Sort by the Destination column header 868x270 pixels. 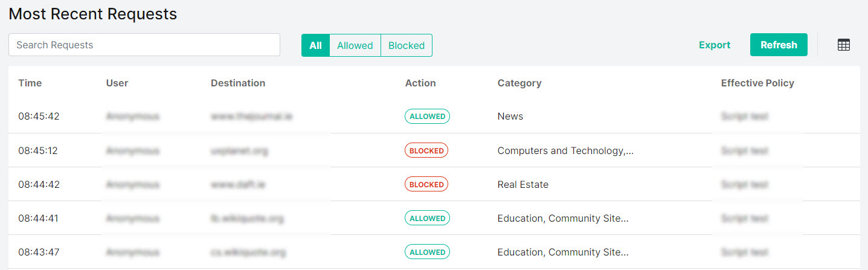pos(238,83)
